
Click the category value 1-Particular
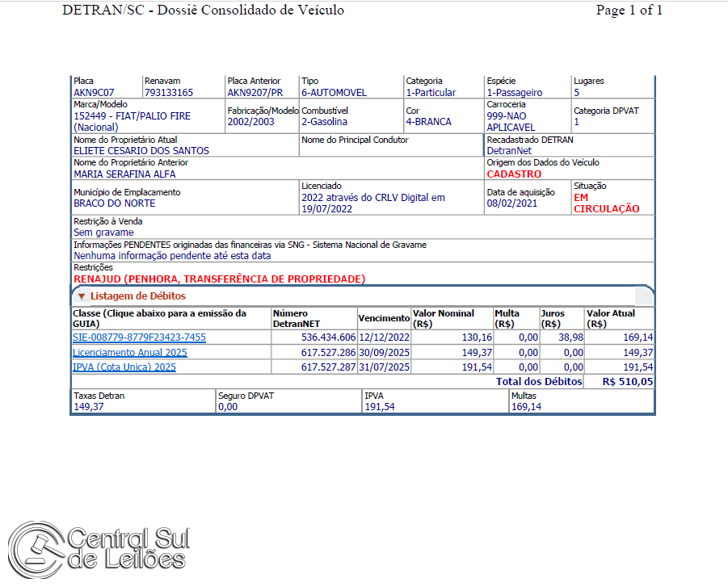click(431, 92)
